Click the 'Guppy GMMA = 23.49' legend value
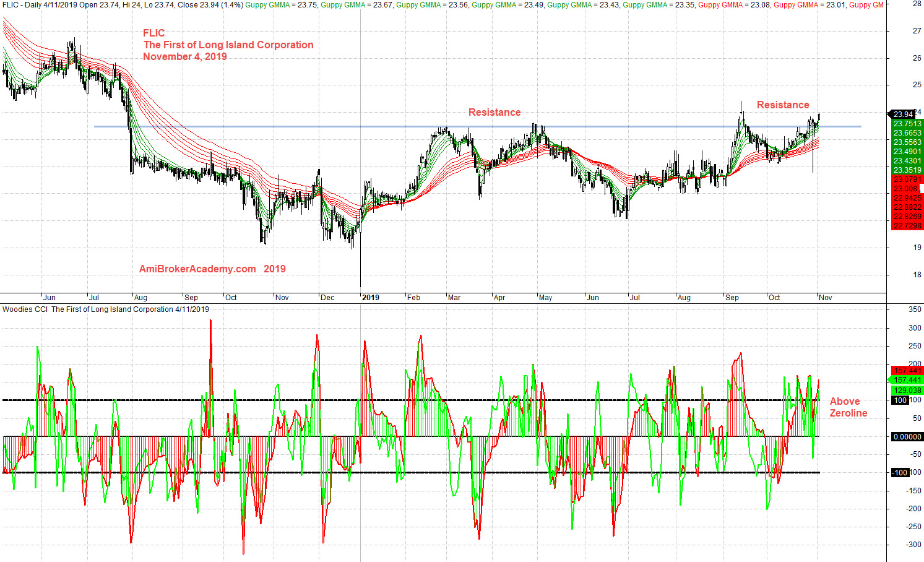The image size is (924, 562). 509,4
